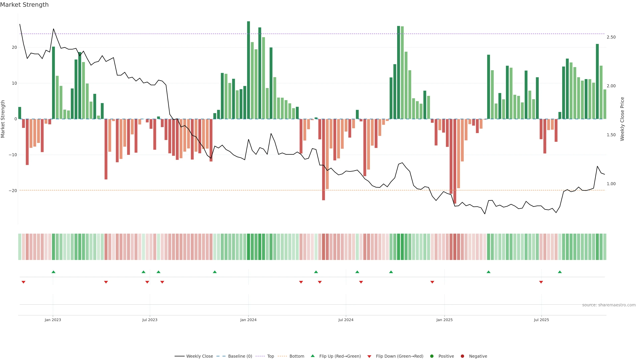The height and width of the screenshot is (362, 644).
Task: Click the flip-up marker at Jan 2023
Action: (x=53, y=272)
